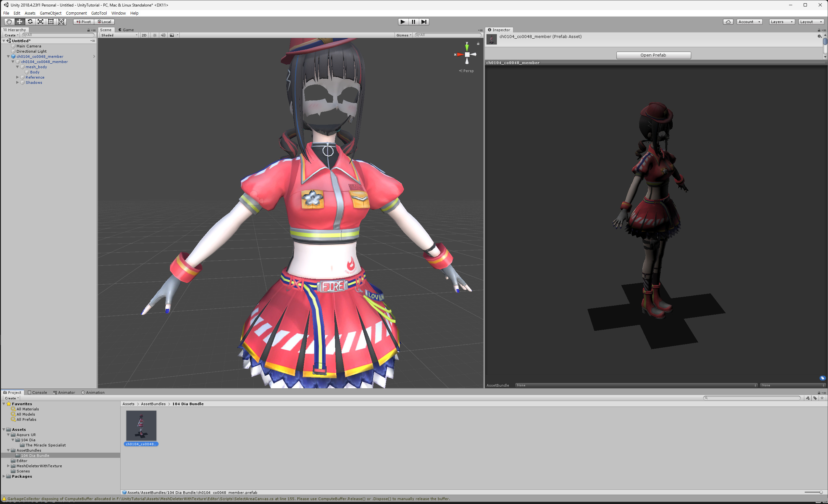This screenshot has height=504, width=828.
Task: Open the Layers dropdown button
Action: pos(781,22)
